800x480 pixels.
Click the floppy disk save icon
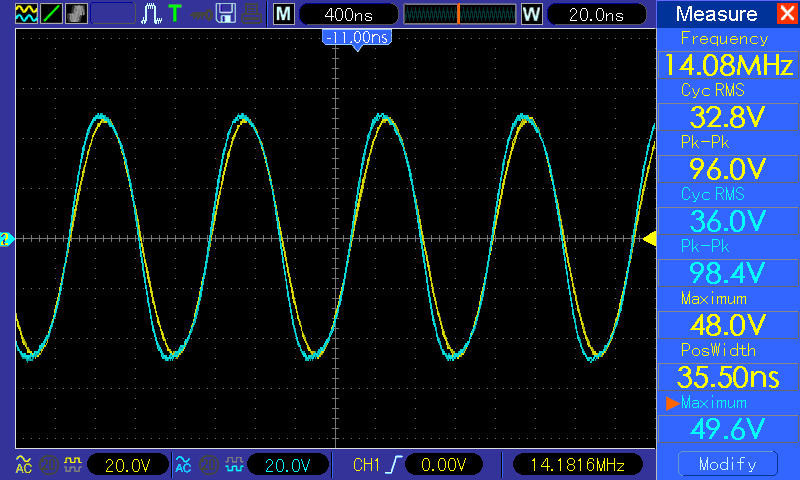coord(226,14)
